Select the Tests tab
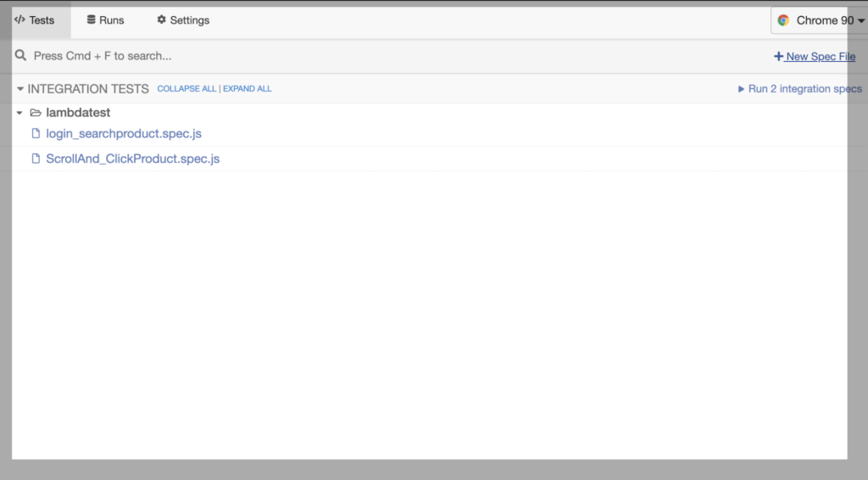868x480 pixels. [x=35, y=20]
